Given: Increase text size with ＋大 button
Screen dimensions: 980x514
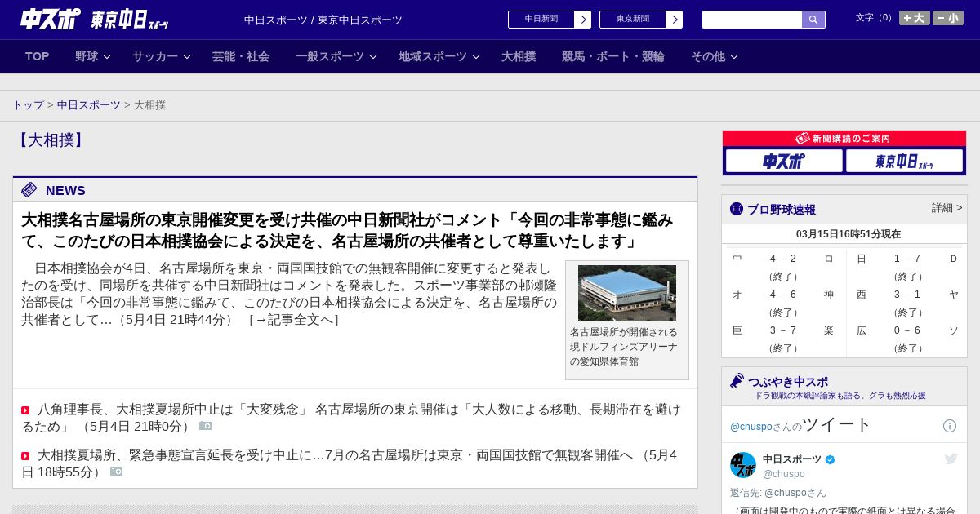Looking at the screenshot, I should coord(915,18).
